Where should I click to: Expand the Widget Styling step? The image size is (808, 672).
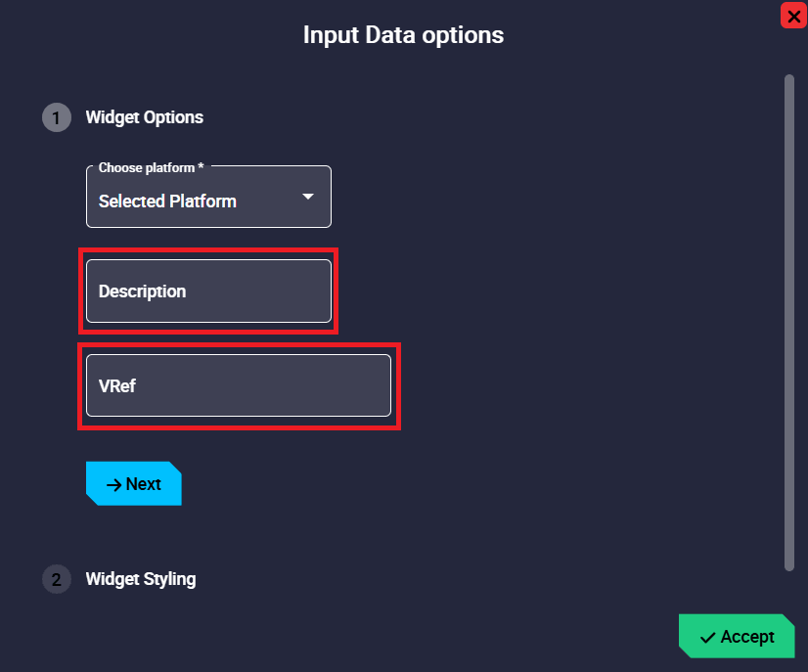point(141,579)
